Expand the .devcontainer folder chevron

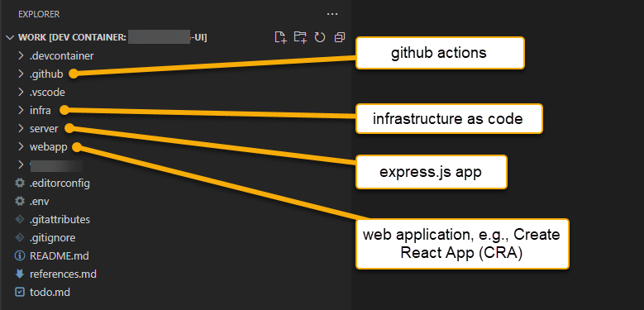point(21,55)
